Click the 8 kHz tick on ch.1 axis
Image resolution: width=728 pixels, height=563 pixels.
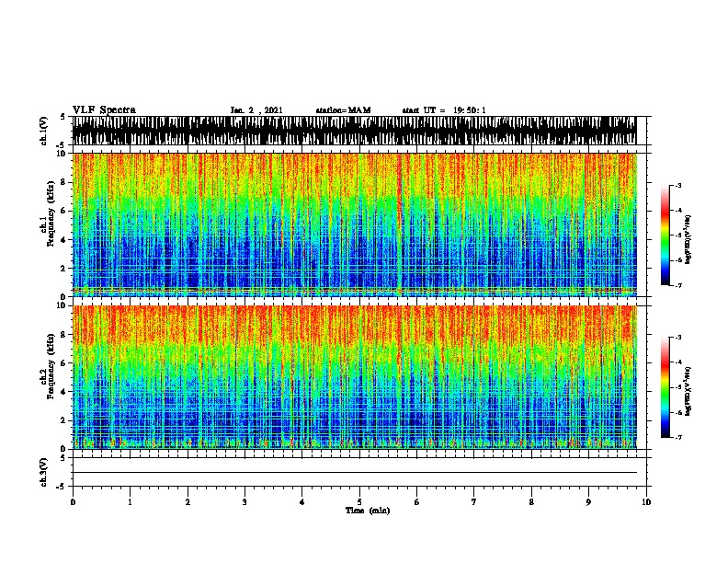(64, 182)
